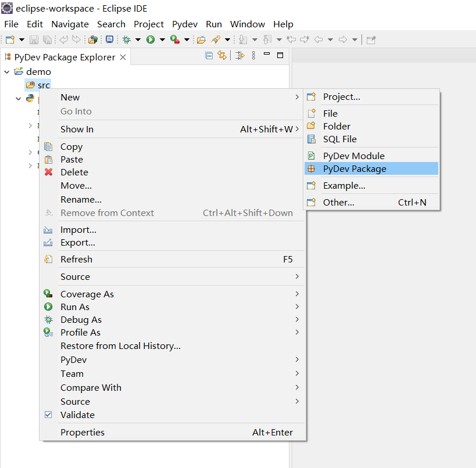
Task: Collapse All in Package Explorer
Action: pos(209,56)
